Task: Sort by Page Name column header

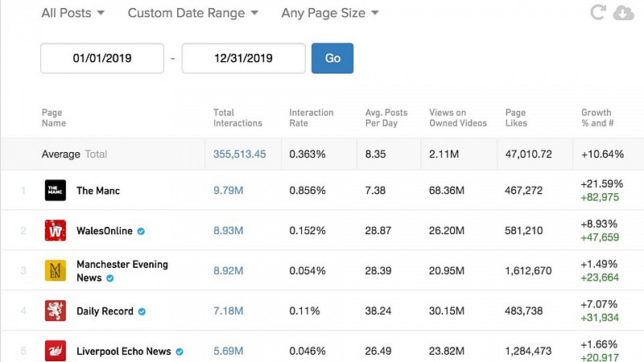Action: click(x=53, y=117)
